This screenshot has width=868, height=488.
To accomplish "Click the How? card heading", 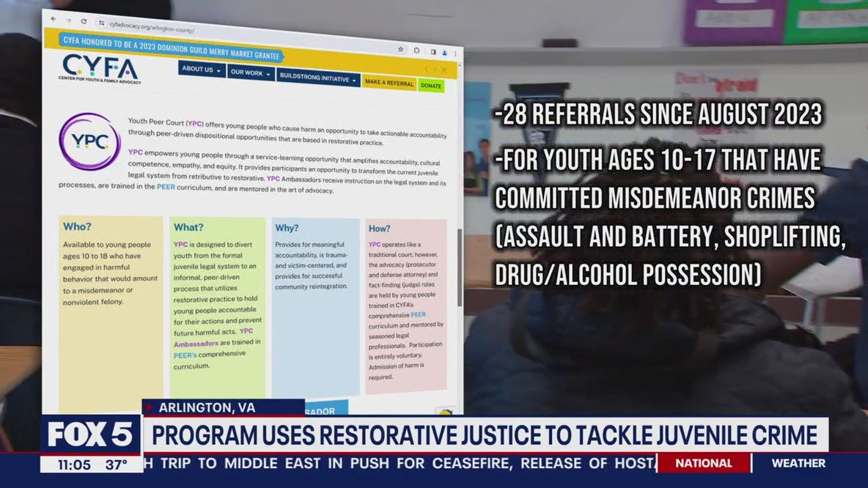I will point(379,228).
